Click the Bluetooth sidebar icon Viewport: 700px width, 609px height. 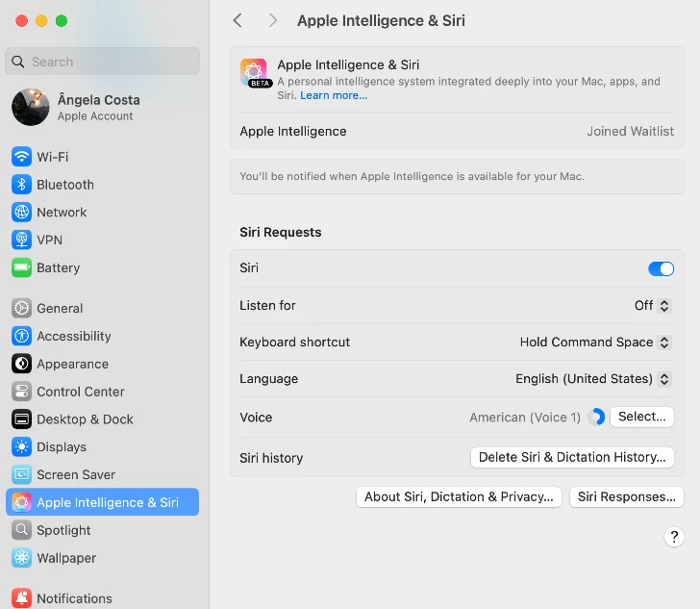[x=21, y=185]
